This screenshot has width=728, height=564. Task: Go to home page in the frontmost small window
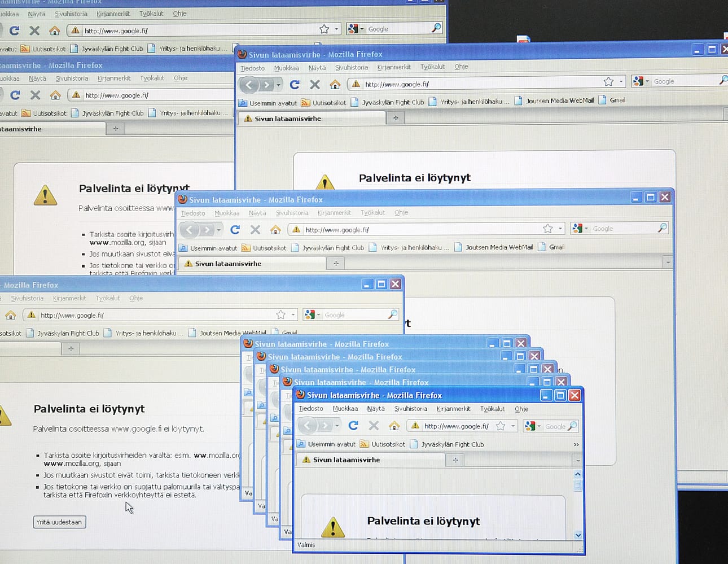coord(394,426)
